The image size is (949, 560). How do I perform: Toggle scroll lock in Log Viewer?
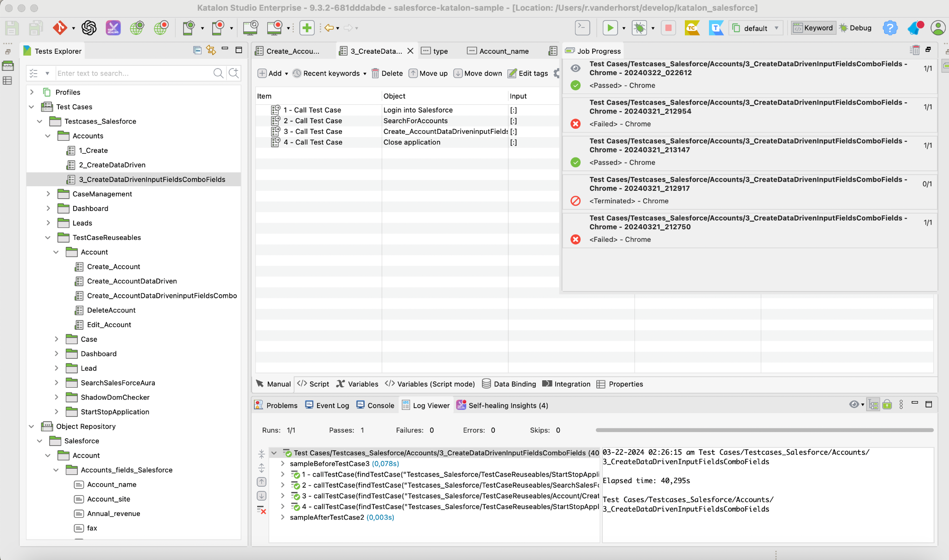887,405
